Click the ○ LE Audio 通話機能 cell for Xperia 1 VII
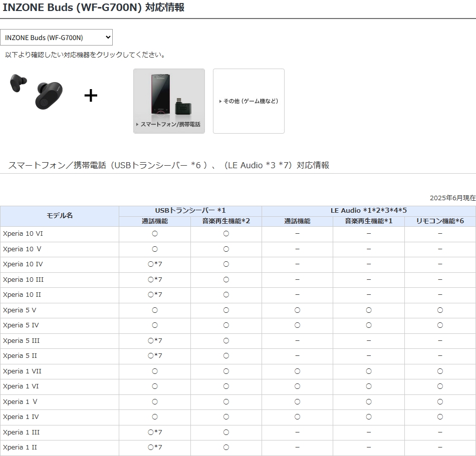 point(297,371)
